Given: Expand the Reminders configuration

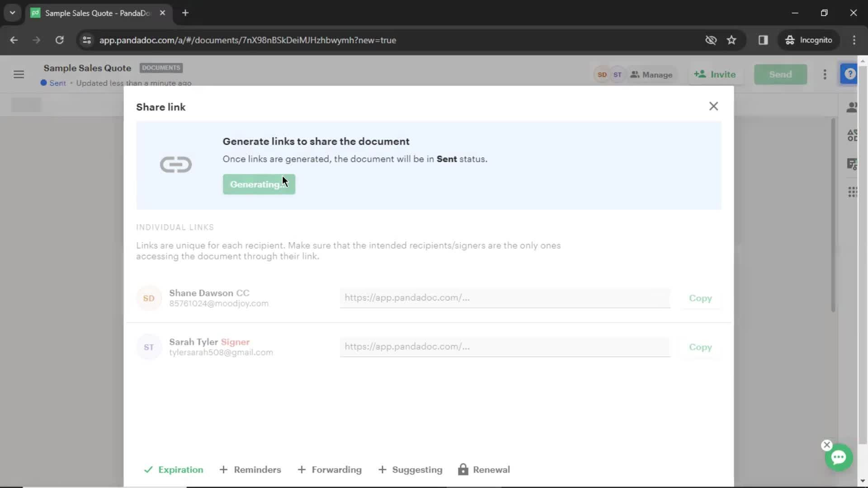Looking at the screenshot, I should (x=250, y=470).
